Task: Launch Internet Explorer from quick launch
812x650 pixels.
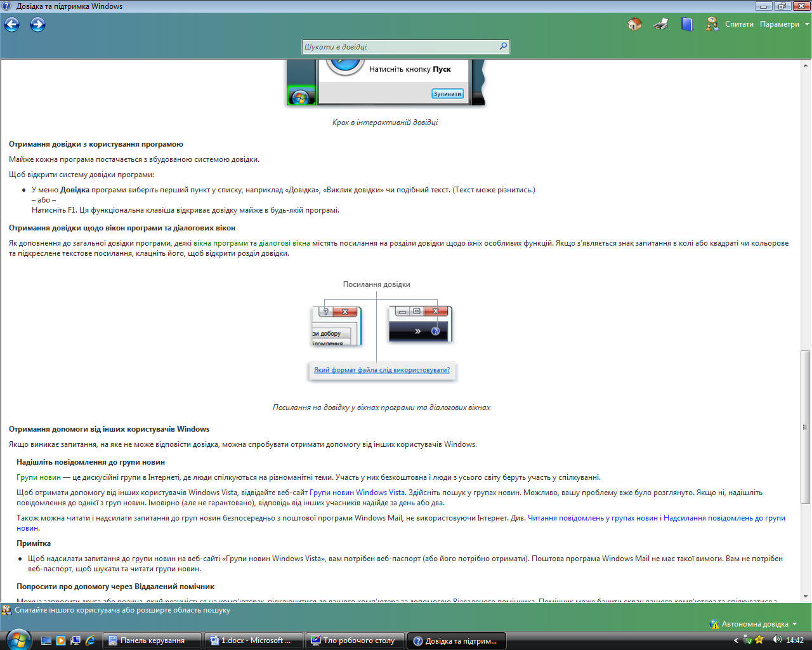Action: [x=90, y=640]
